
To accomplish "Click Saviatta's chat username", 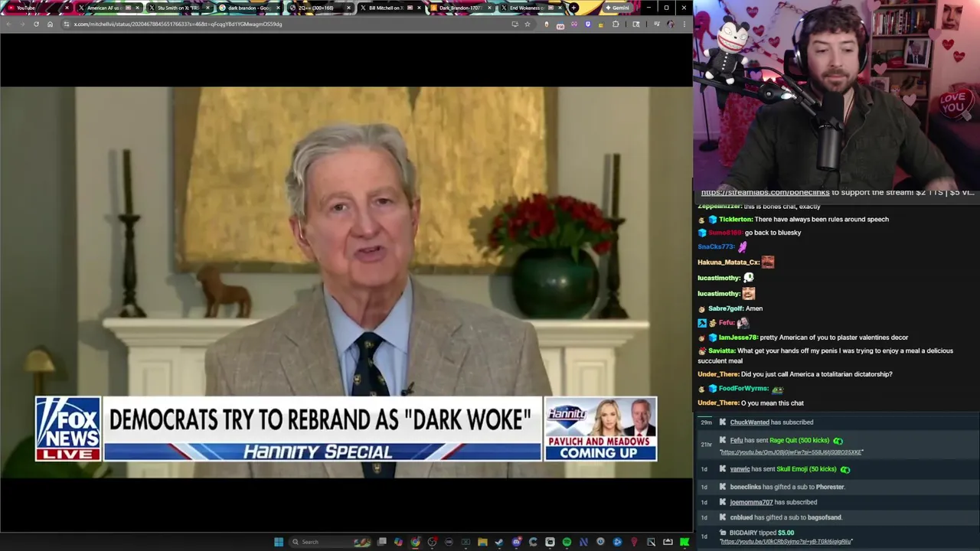I will [x=721, y=351].
